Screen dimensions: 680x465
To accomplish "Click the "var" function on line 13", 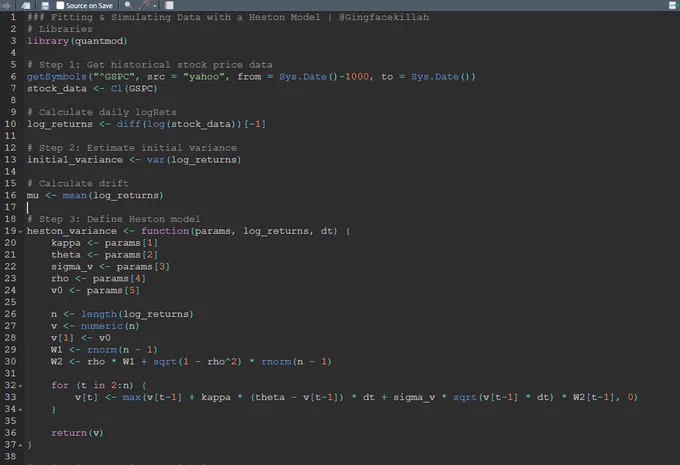I will pos(156,160).
